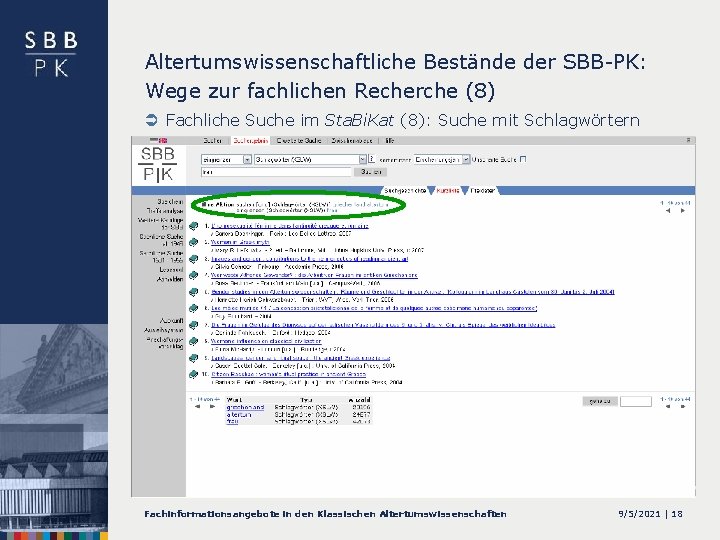Image resolution: width=720 pixels, height=540 pixels.
Task: Open the book icon for result 2
Action: point(193,242)
